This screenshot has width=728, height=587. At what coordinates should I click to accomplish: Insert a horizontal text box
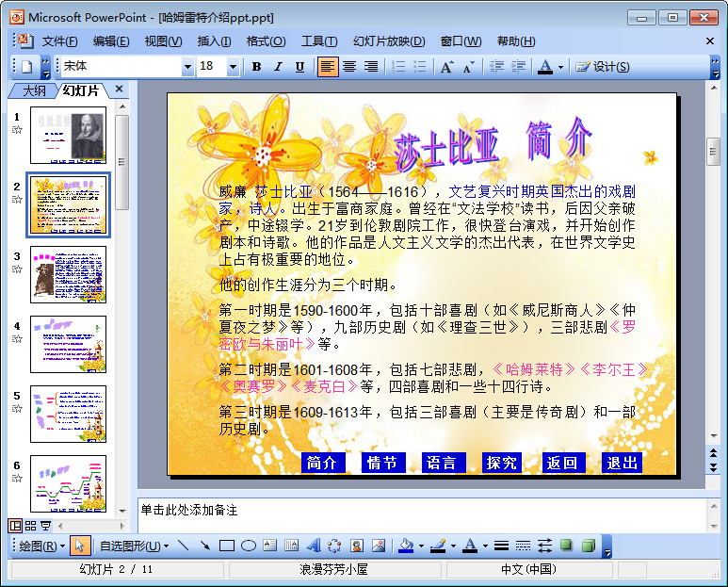tap(269, 546)
